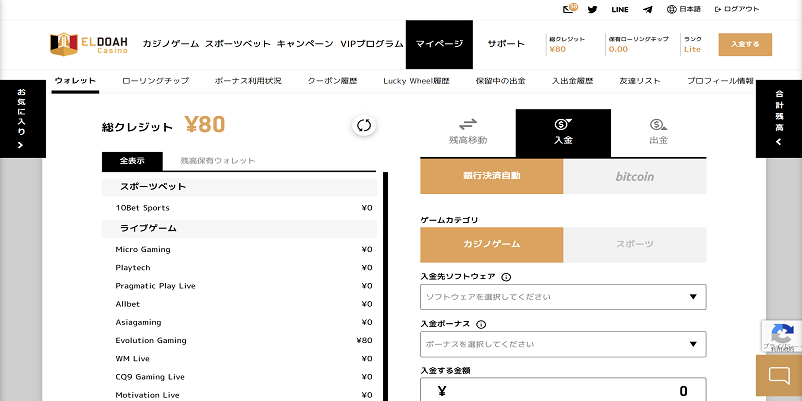Viewport: 802px width, 401px height.
Task: Select マイページ in main navigation
Action: (x=439, y=44)
